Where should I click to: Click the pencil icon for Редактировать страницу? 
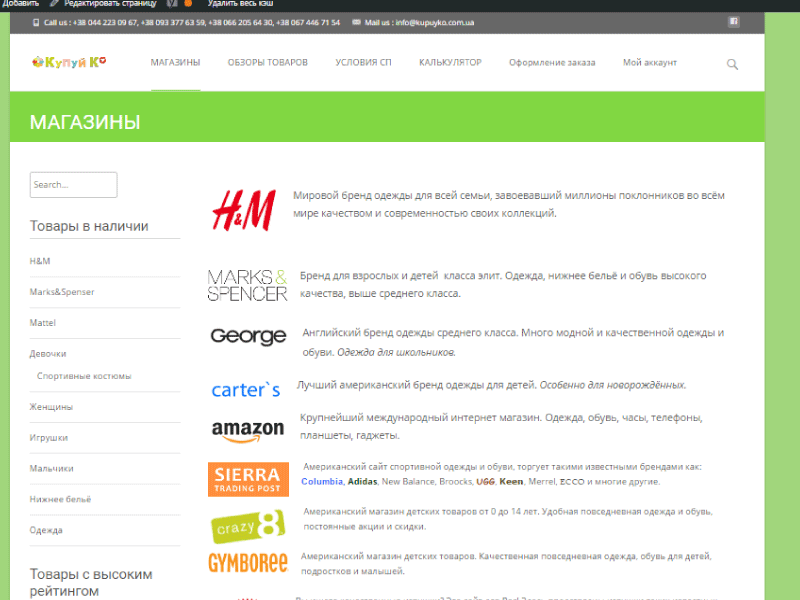click(x=54, y=4)
